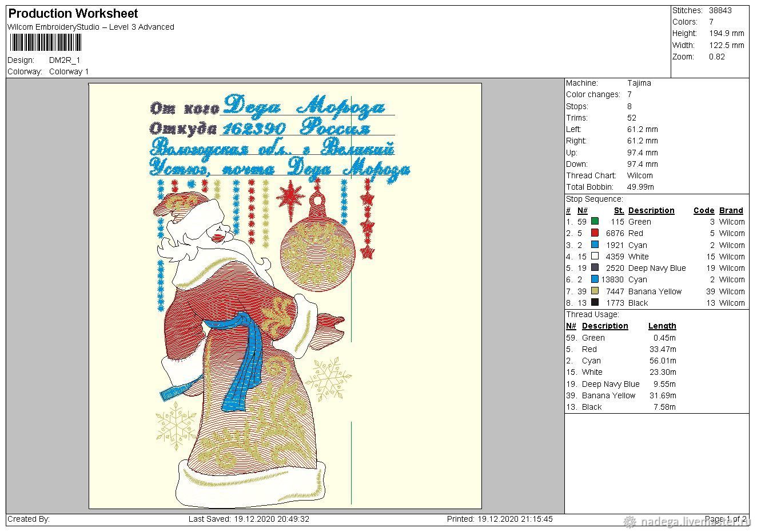Viewport: 757px width, 532px height.
Task: Click the Code column header
Action: (703, 210)
